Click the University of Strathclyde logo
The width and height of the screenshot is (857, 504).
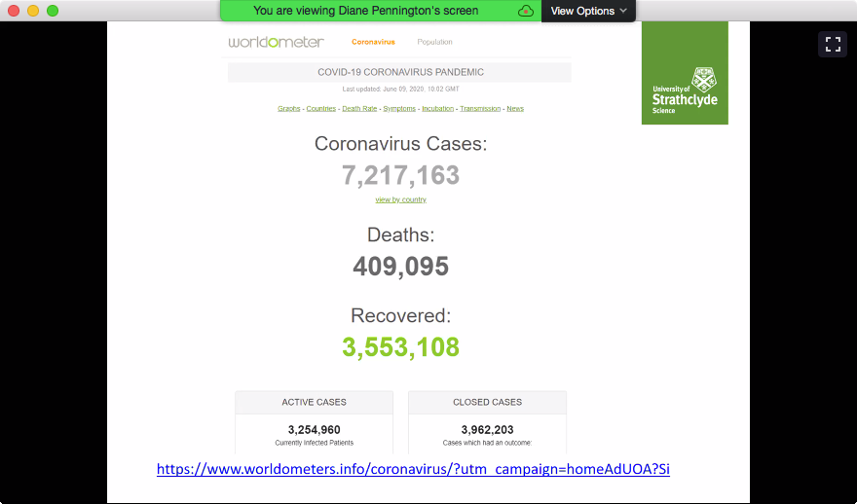685,73
